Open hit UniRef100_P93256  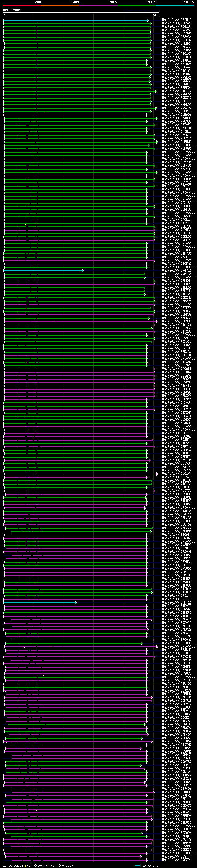pyautogui.click(x=177, y=30)
